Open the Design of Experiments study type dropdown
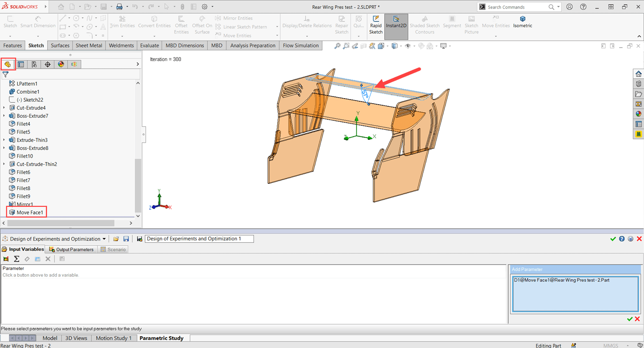 [x=105, y=238]
